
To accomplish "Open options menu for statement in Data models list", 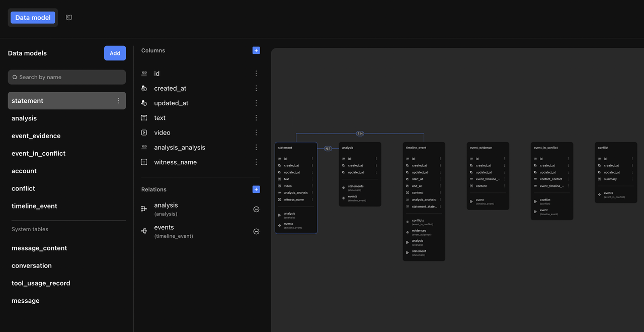I will tap(119, 101).
